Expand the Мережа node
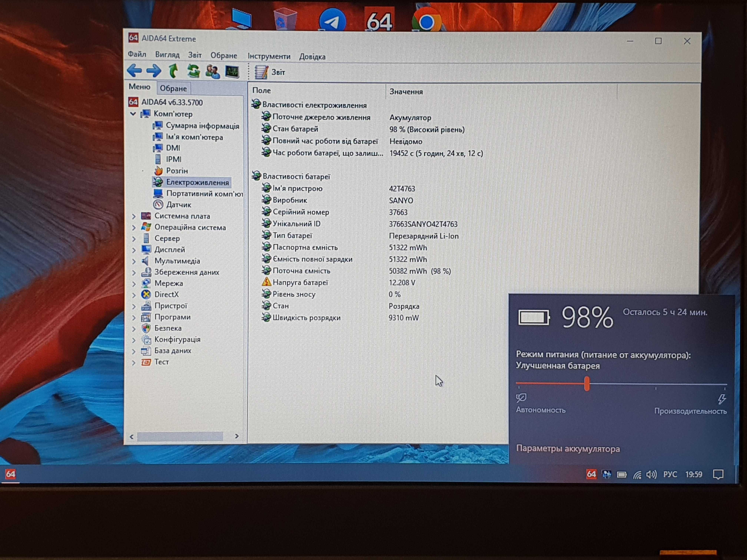Viewport: 747px width, 560px height. pos(133,284)
